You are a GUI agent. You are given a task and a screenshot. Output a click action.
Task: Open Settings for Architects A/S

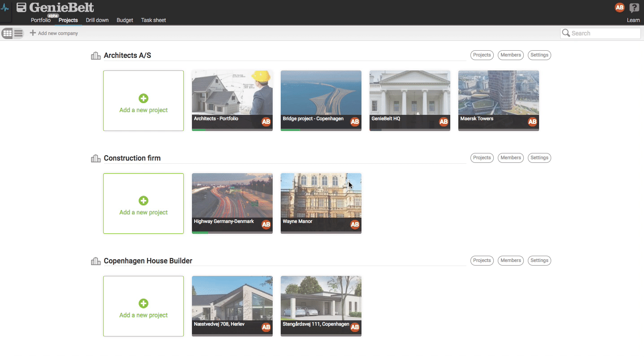point(540,55)
